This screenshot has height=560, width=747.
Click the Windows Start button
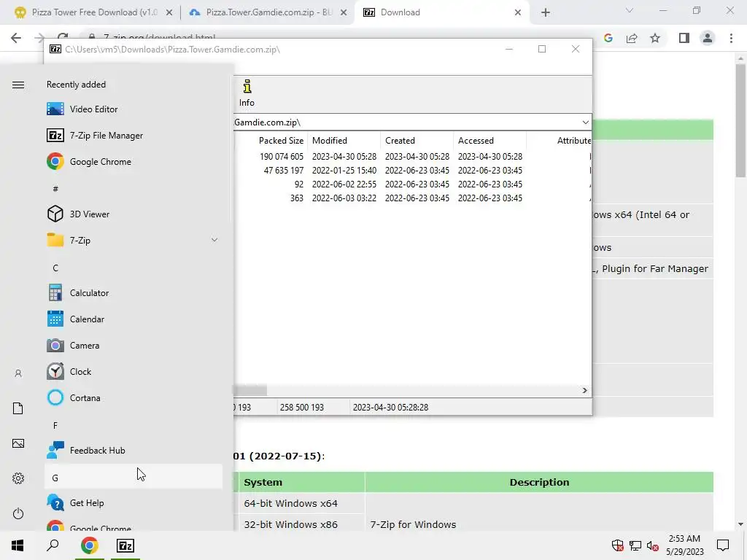(18, 545)
